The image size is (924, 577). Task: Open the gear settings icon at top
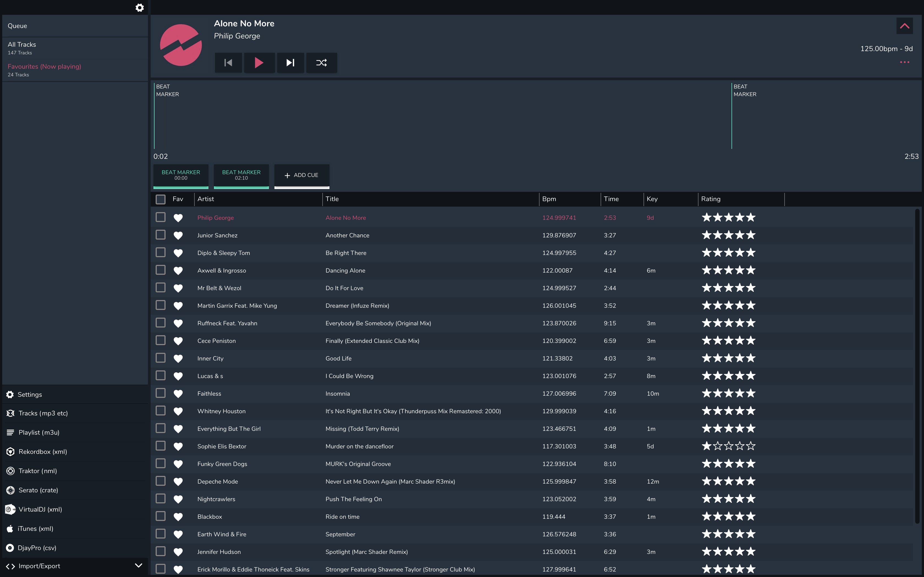[x=140, y=8]
